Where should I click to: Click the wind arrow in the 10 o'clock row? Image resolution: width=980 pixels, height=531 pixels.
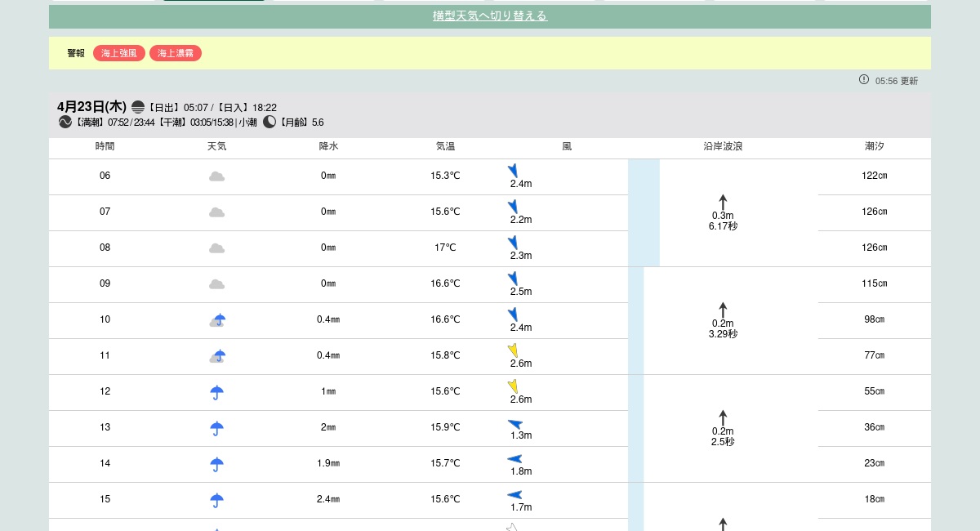[513, 315]
